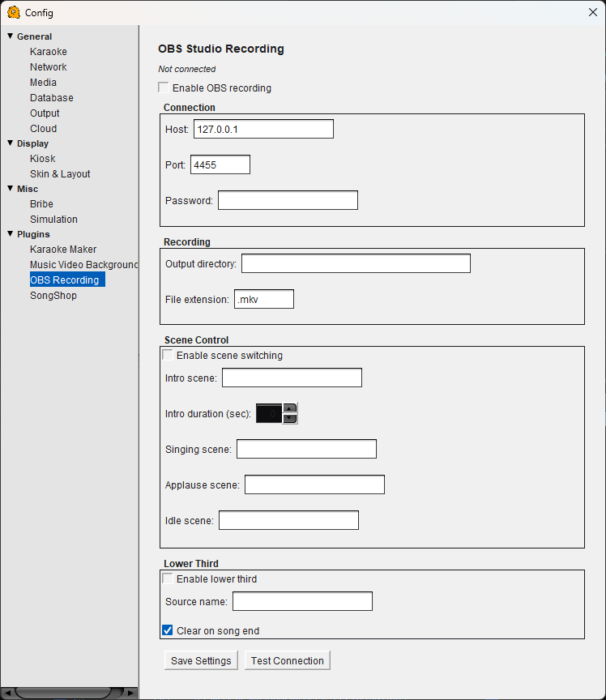Open the Network settings page
This screenshot has height=700, width=606.
click(x=49, y=67)
